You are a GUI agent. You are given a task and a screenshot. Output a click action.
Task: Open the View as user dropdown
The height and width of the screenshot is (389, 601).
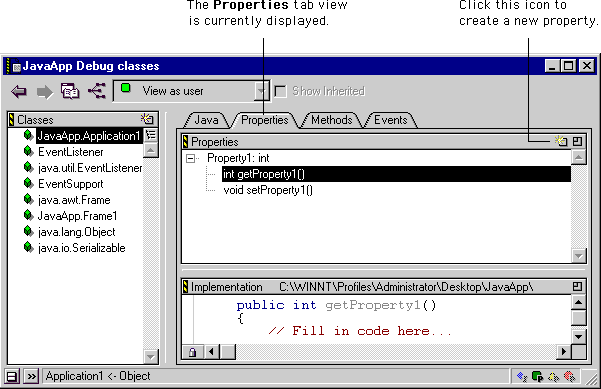click(261, 91)
